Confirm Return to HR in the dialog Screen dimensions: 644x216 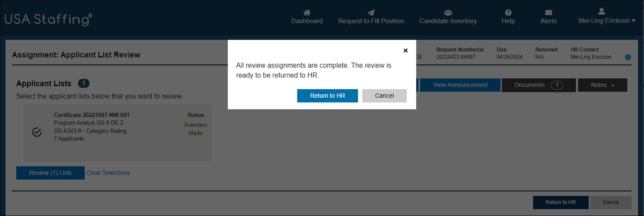coord(327,96)
